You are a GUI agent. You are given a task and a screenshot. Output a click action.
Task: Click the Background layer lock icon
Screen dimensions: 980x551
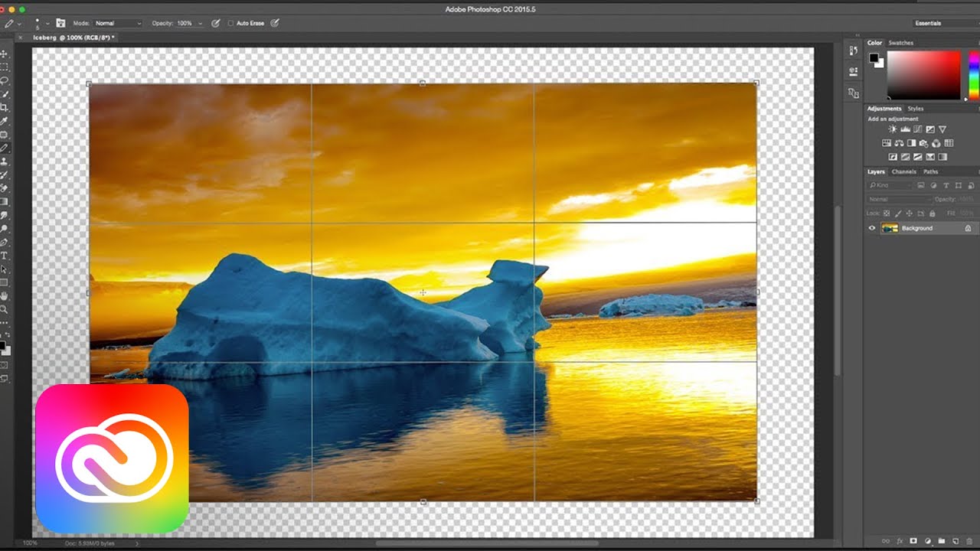tap(968, 228)
